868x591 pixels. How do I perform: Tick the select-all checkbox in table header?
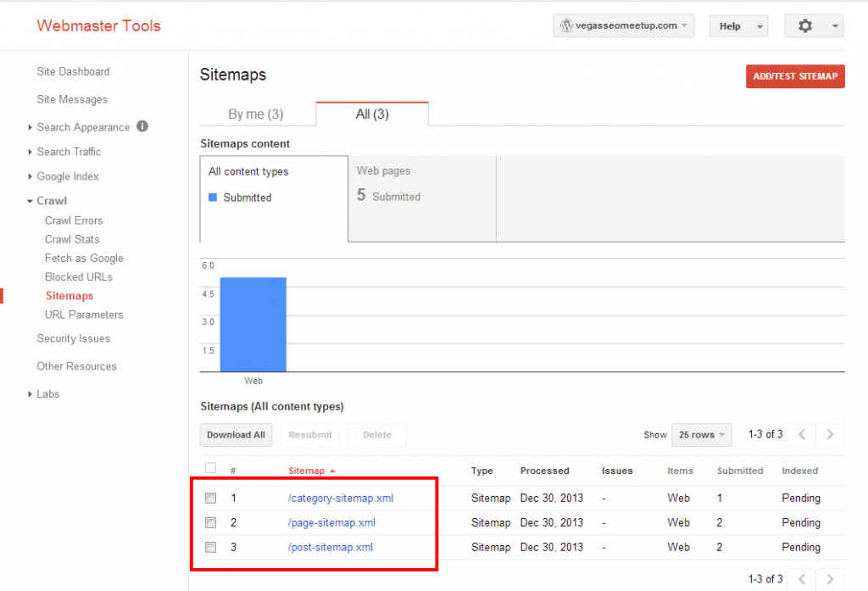pos(210,467)
